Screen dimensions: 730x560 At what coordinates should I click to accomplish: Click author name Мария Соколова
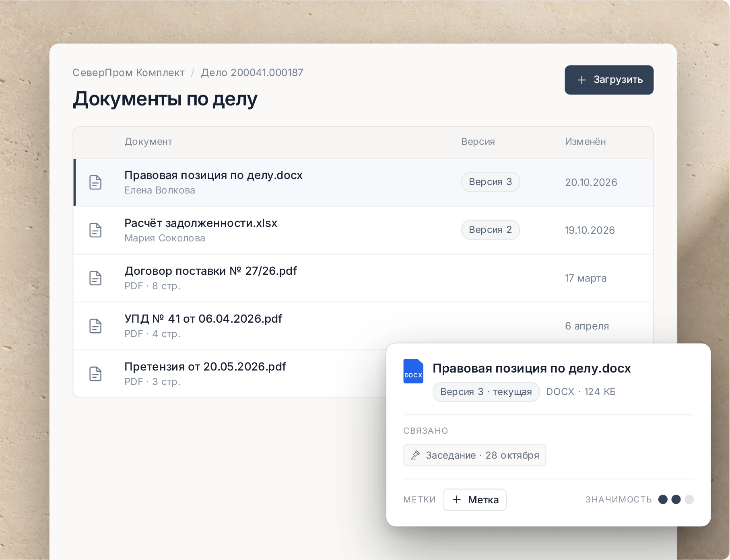tap(165, 238)
